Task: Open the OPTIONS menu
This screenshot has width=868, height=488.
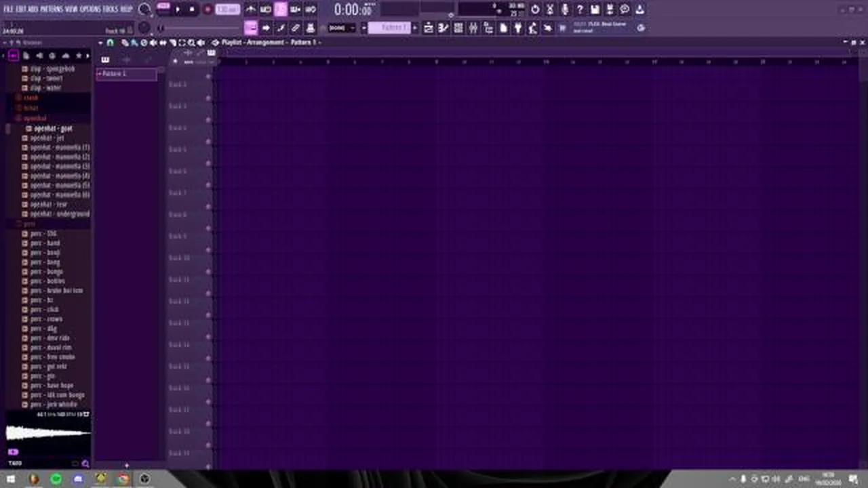Action: tap(90, 9)
